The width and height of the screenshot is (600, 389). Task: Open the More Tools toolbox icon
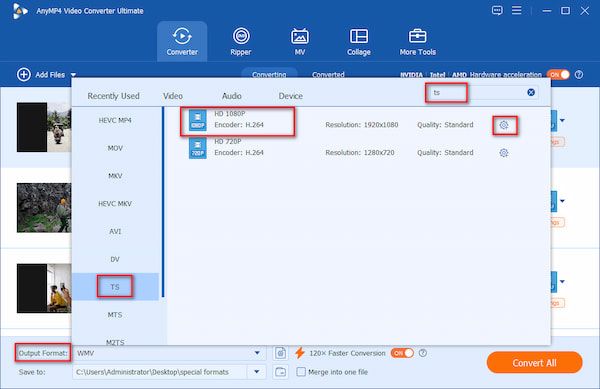pyautogui.click(x=417, y=36)
